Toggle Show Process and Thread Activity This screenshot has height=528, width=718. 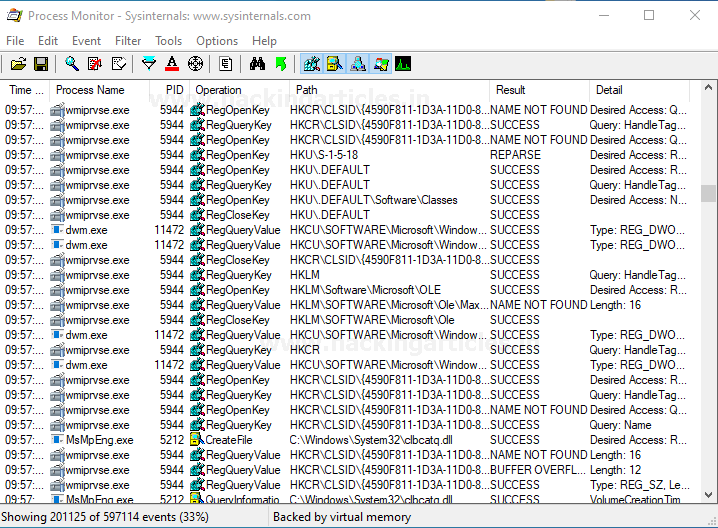click(381, 64)
